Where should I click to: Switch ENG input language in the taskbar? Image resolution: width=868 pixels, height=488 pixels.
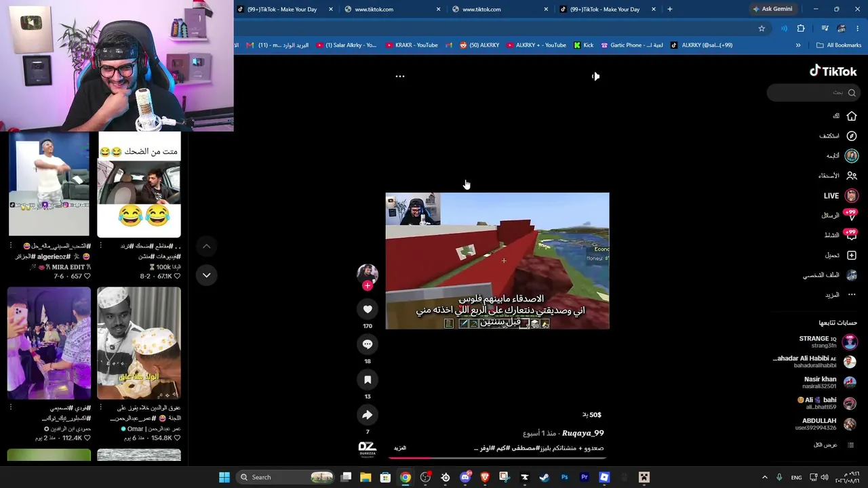tap(796, 477)
